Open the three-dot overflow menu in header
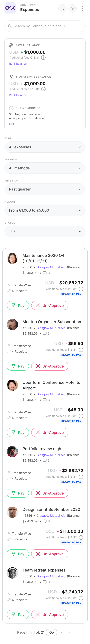Viewport: 90px width, 644px height. 83,8
